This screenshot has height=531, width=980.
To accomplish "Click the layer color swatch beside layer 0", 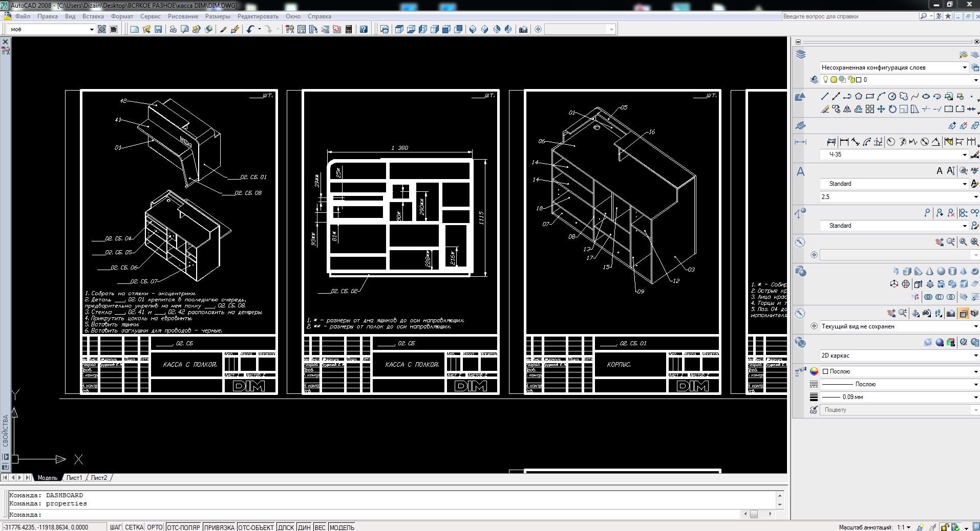I will (x=859, y=80).
